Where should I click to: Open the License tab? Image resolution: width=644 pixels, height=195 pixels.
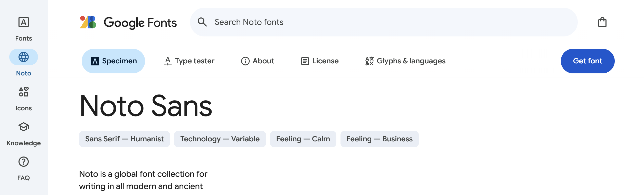320,61
